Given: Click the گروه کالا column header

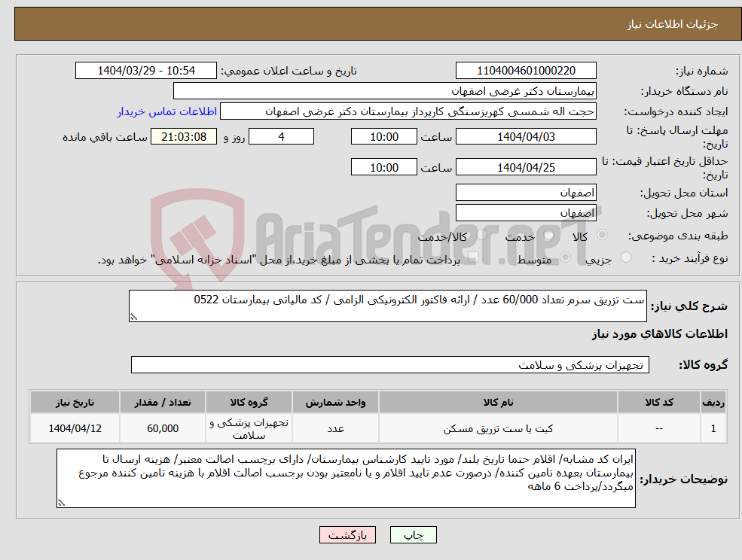Looking at the screenshot, I should coord(249,402).
